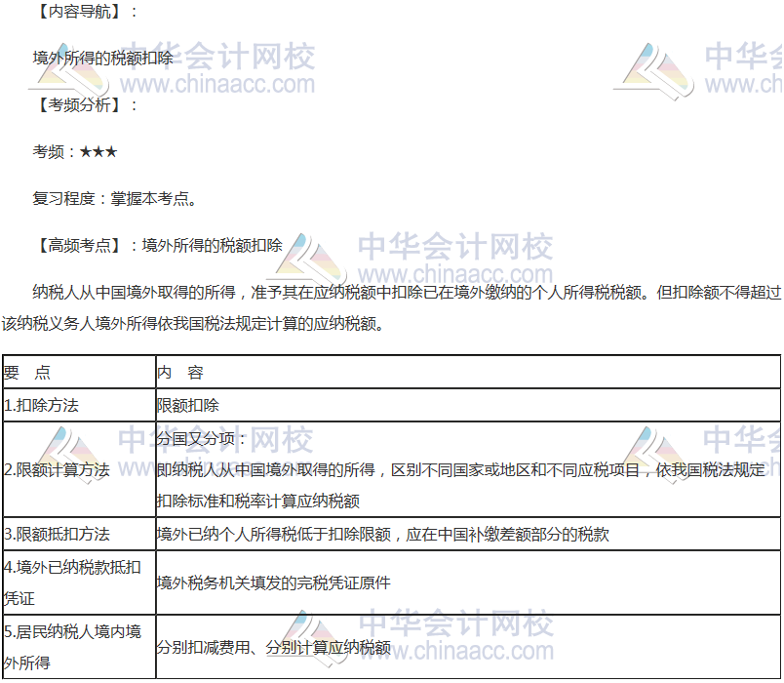The width and height of the screenshot is (784, 683).
Task: Click the three-star frequency rating
Action: [x=98, y=151]
